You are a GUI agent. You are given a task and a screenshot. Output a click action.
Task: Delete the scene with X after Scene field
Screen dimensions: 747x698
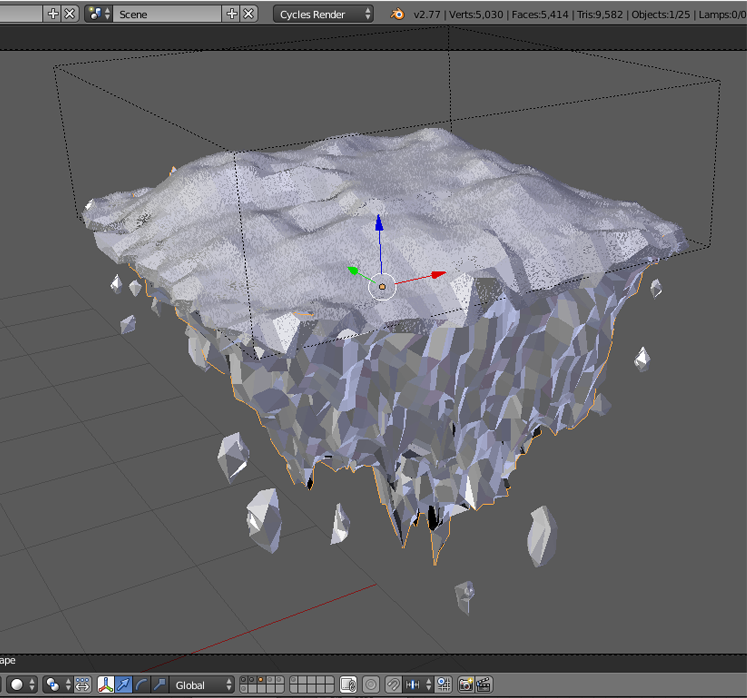[x=248, y=14]
